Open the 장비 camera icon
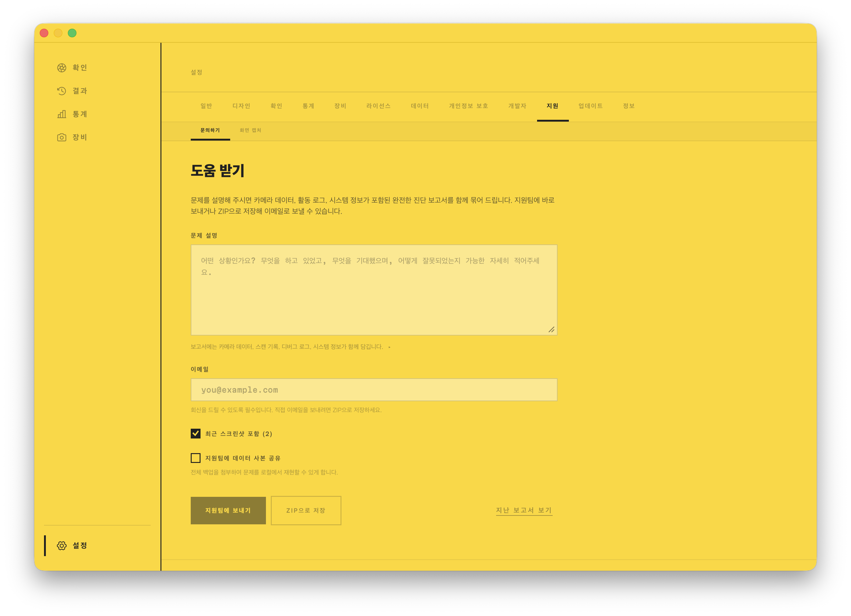Viewport: 851px width, 616px height. 61,137
